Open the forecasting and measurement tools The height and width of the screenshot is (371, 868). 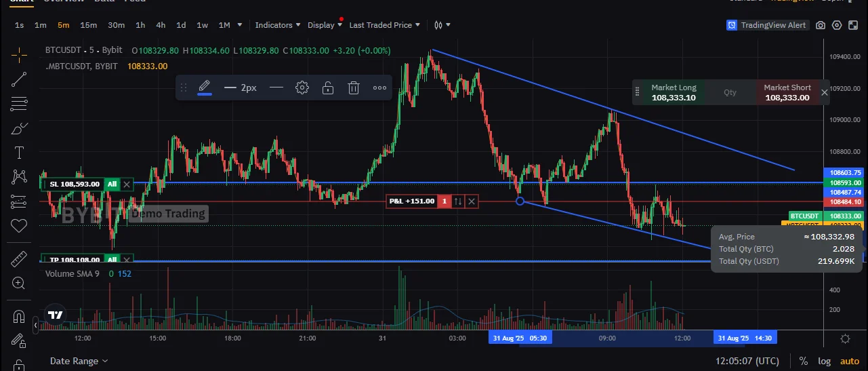19,201
